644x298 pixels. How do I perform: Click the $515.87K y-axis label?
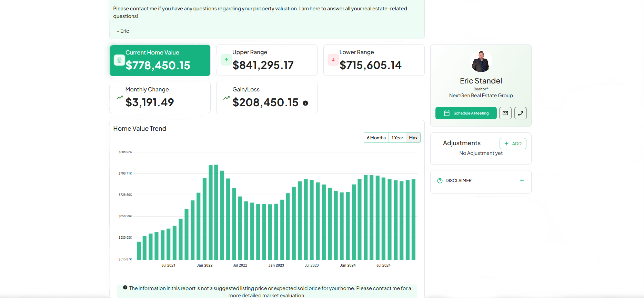125,259
